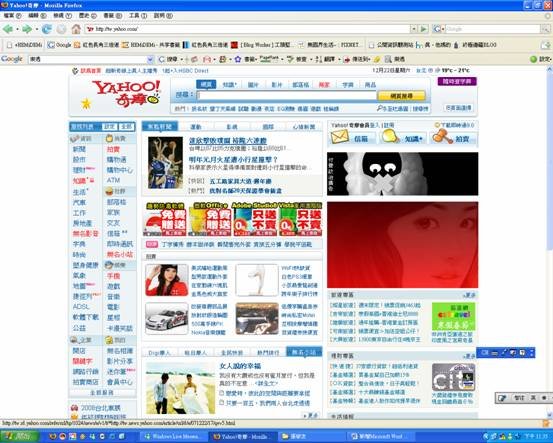
Task: Open the 工具 (Tools) menu
Action: click(x=138, y=16)
